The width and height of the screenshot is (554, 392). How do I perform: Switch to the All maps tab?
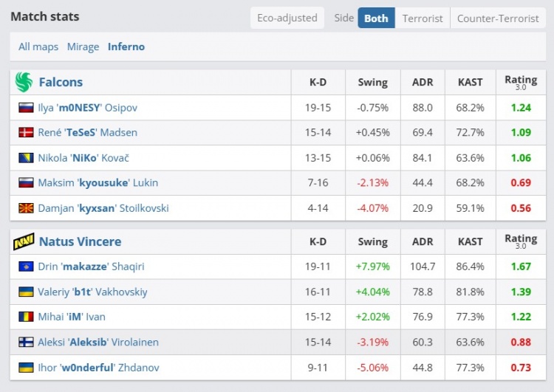click(x=38, y=47)
